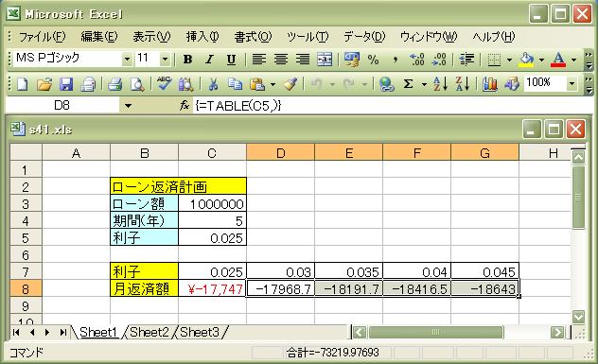Click the AutoSum sigma icon
This screenshot has height=364, width=598.
click(x=408, y=84)
